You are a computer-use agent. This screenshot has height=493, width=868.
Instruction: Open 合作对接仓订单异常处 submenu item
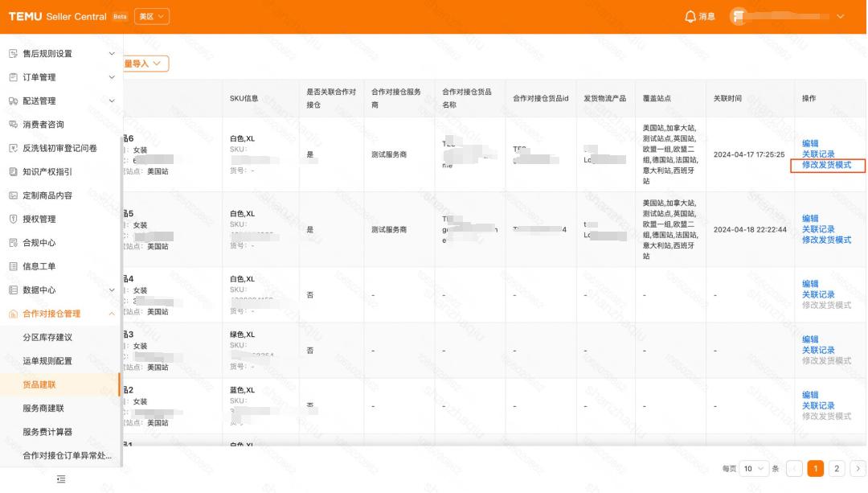(x=67, y=455)
